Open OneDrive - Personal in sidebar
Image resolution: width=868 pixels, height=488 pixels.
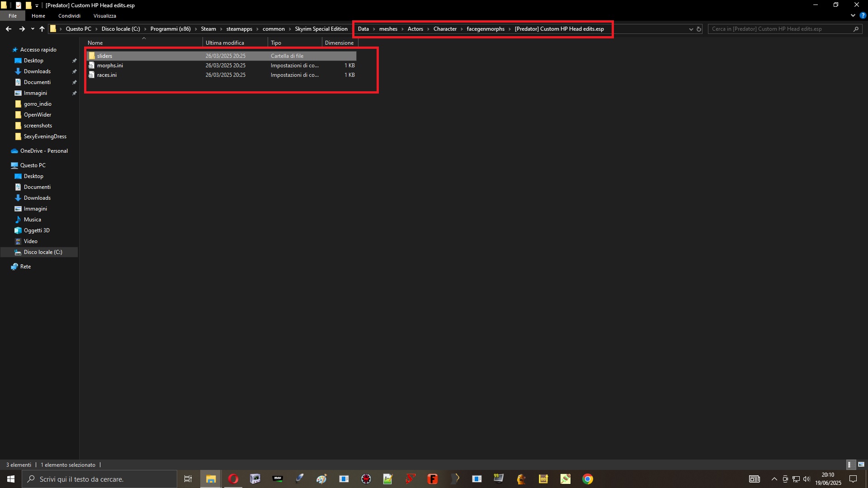(x=44, y=151)
